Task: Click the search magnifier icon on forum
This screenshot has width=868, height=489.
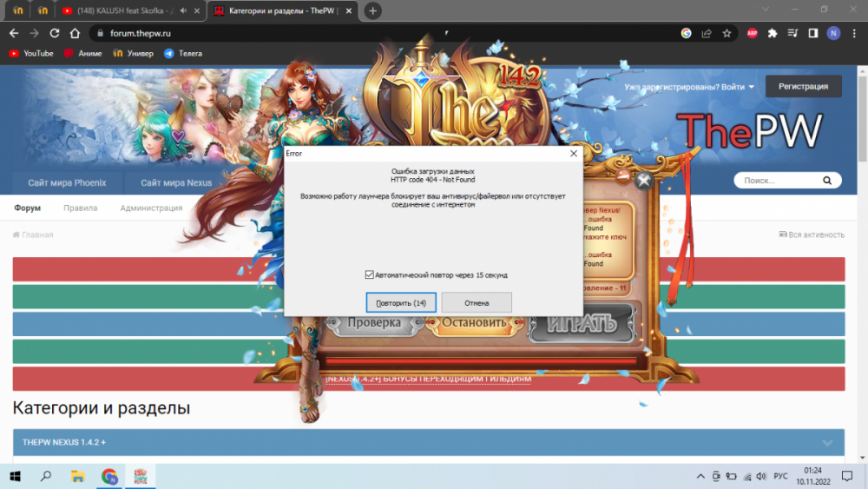Action: pos(827,182)
